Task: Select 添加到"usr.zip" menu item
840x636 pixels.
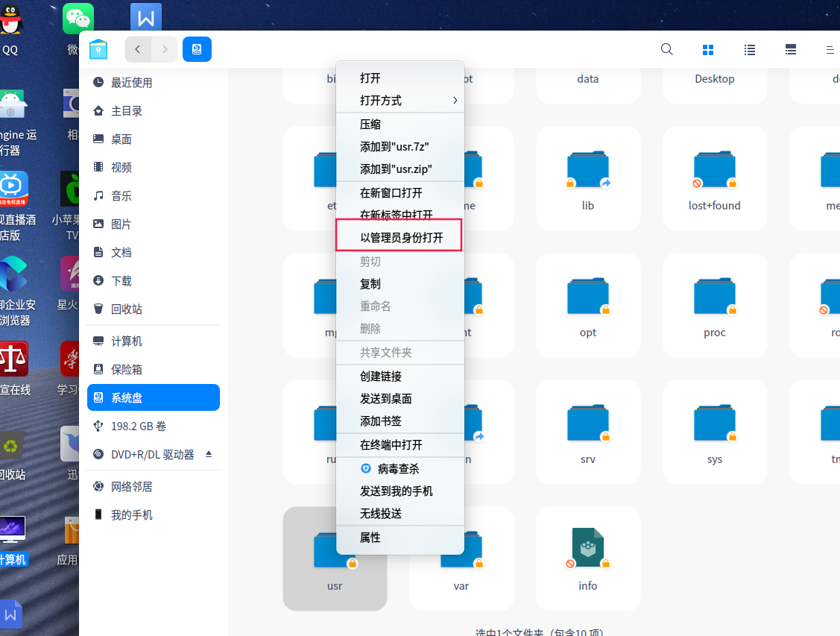Action: point(400,169)
